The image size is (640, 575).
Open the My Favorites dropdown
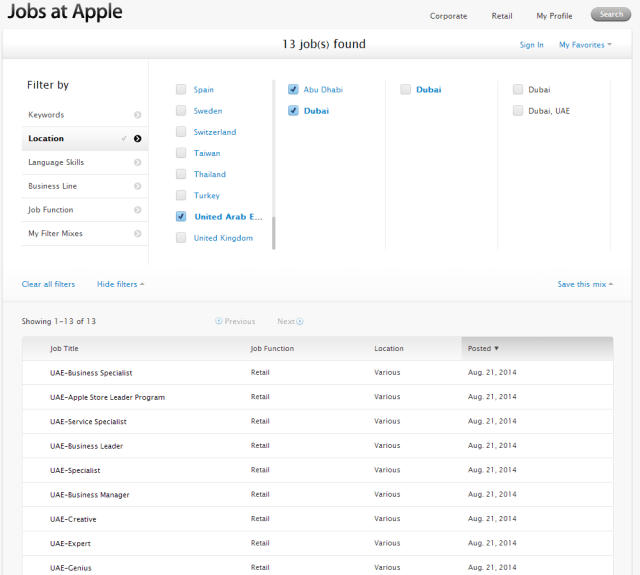[585, 45]
